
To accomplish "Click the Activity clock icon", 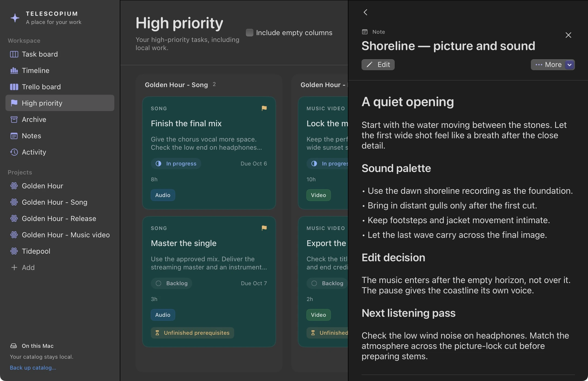I will tap(14, 152).
